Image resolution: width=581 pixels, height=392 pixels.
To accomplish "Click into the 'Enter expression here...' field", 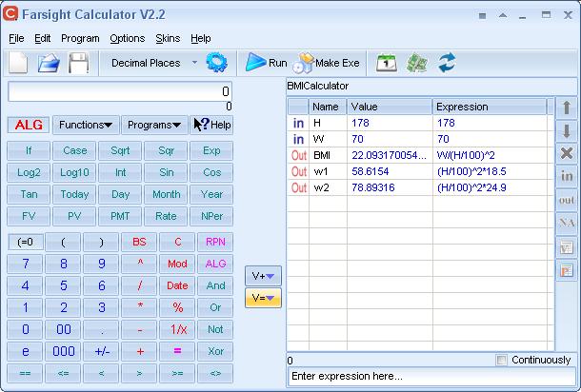I will [431, 377].
